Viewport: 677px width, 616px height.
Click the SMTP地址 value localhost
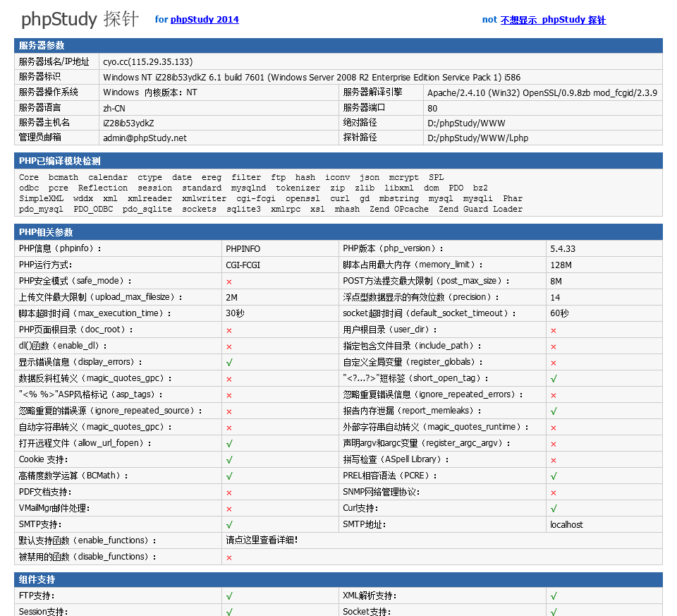pos(566,525)
